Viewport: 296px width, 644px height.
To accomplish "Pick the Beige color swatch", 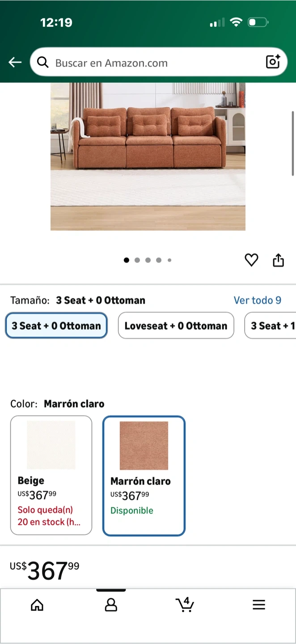I will [x=51, y=475].
